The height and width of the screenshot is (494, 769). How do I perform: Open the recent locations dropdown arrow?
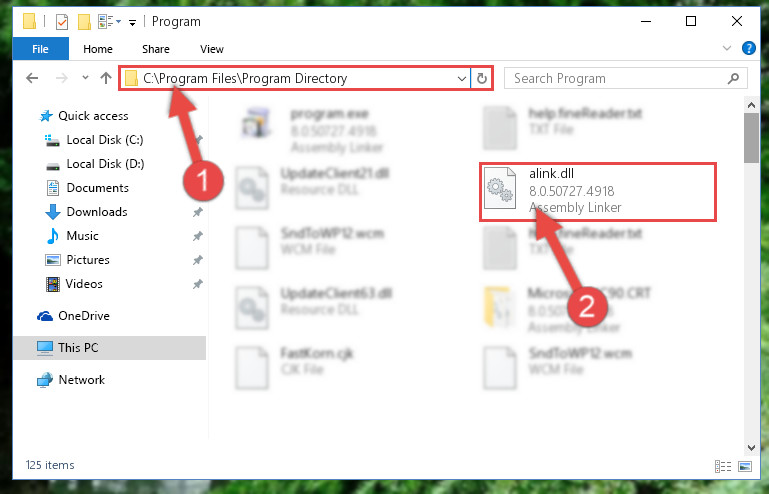click(x=85, y=78)
